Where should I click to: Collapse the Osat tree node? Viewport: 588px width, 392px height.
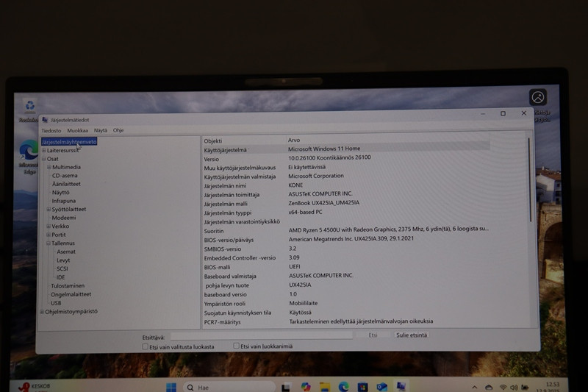click(44, 159)
